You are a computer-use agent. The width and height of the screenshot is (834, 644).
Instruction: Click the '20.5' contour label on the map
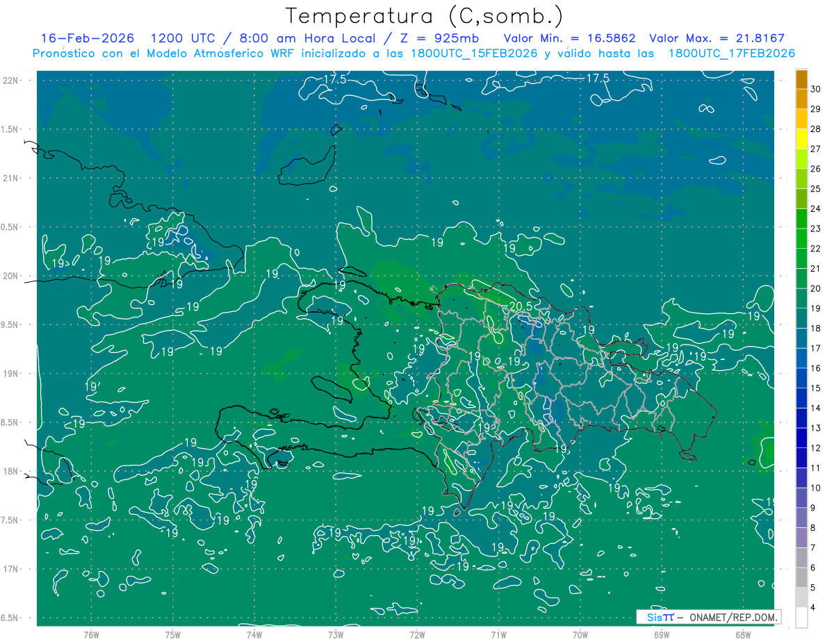[x=521, y=306]
